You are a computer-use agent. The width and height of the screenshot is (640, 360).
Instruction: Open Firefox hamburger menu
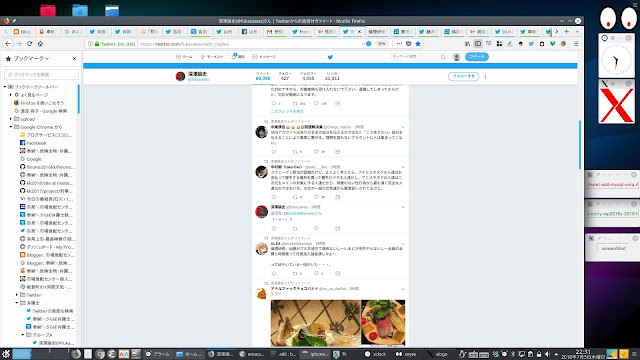[576, 44]
